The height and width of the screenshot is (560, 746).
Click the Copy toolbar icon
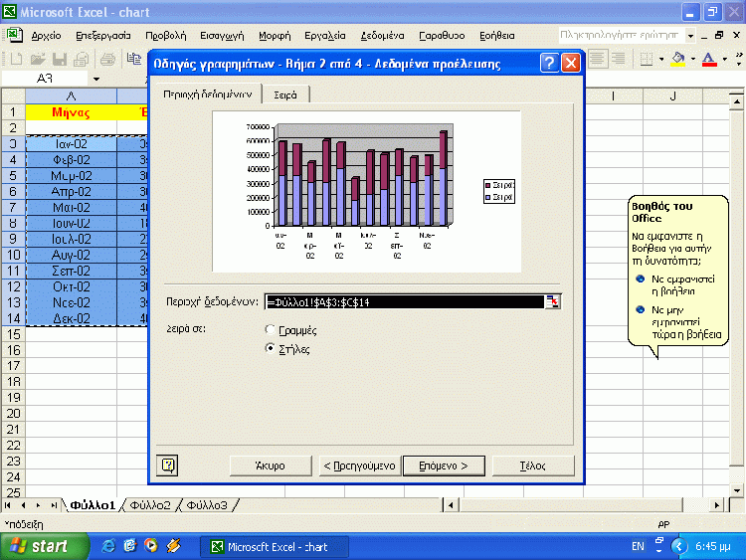134,59
